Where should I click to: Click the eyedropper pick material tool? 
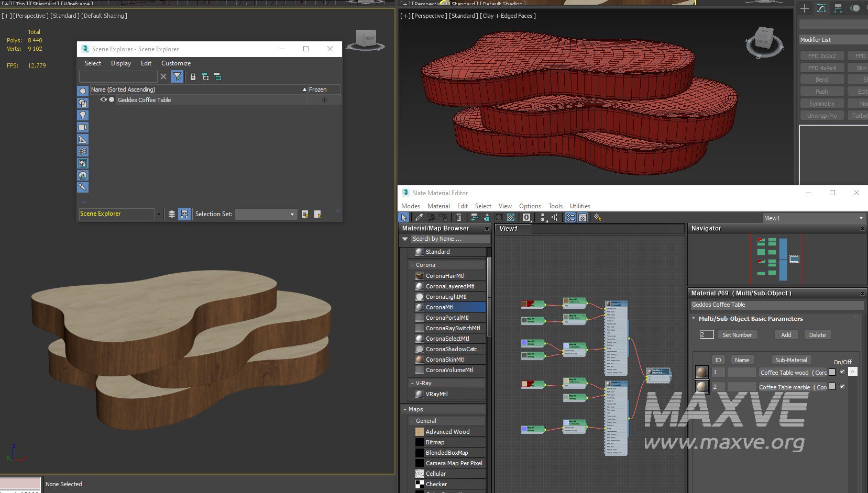(x=419, y=218)
